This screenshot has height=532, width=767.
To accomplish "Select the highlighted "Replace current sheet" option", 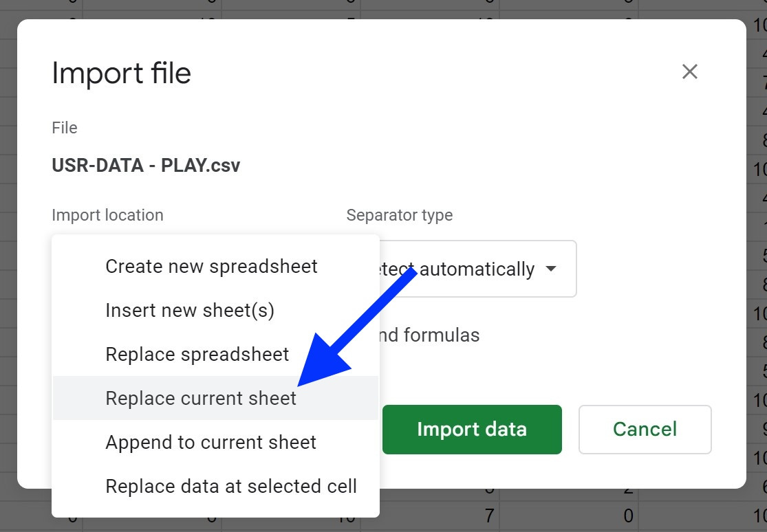I will click(201, 399).
